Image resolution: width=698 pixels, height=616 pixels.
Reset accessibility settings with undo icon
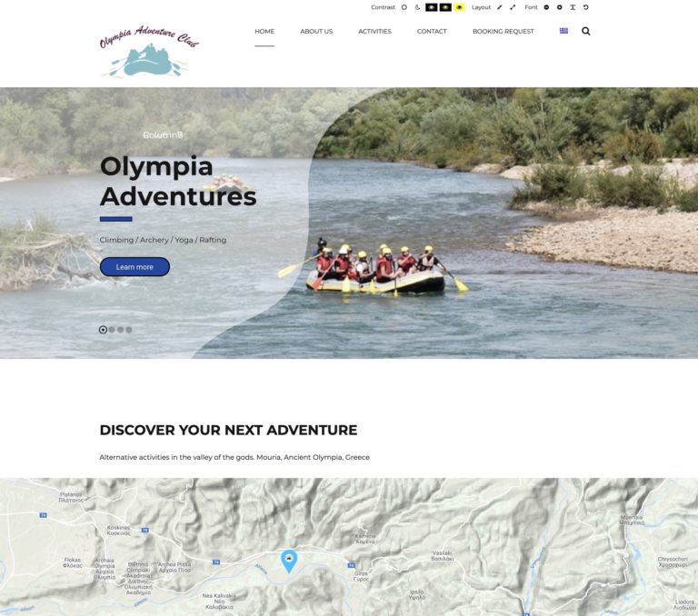[586, 7]
